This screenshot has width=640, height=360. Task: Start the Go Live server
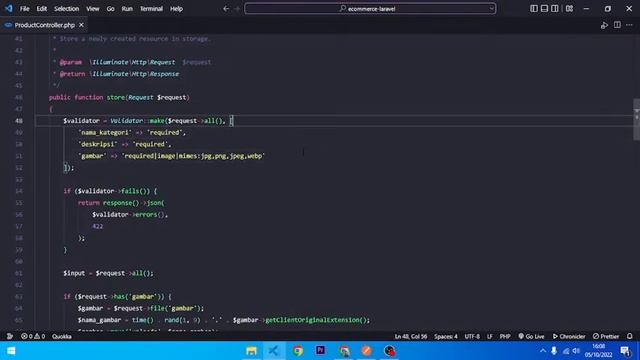click(531, 336)
